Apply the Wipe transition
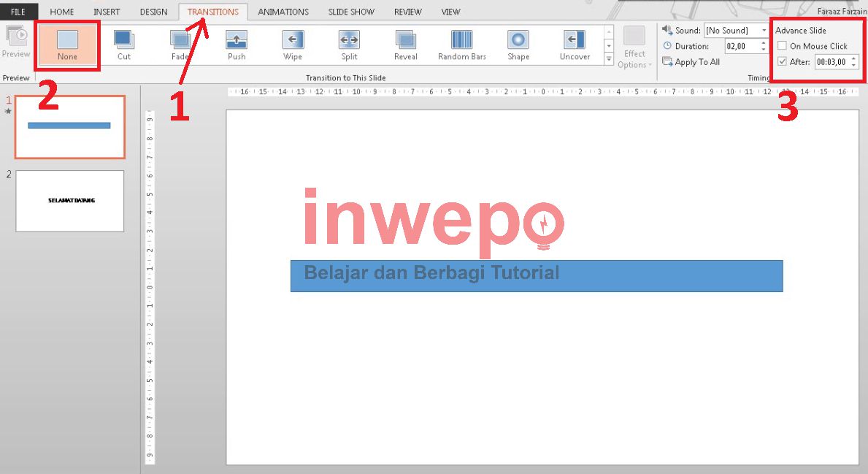Image resolution: width=868 pixels, height=474 pixels. click(x=292, y=45)
